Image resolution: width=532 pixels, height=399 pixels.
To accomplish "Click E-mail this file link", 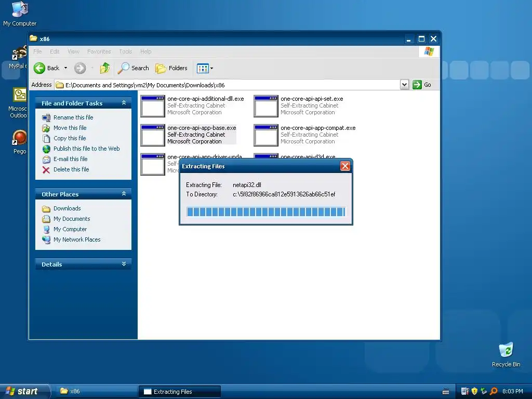I will click(71, 159).
